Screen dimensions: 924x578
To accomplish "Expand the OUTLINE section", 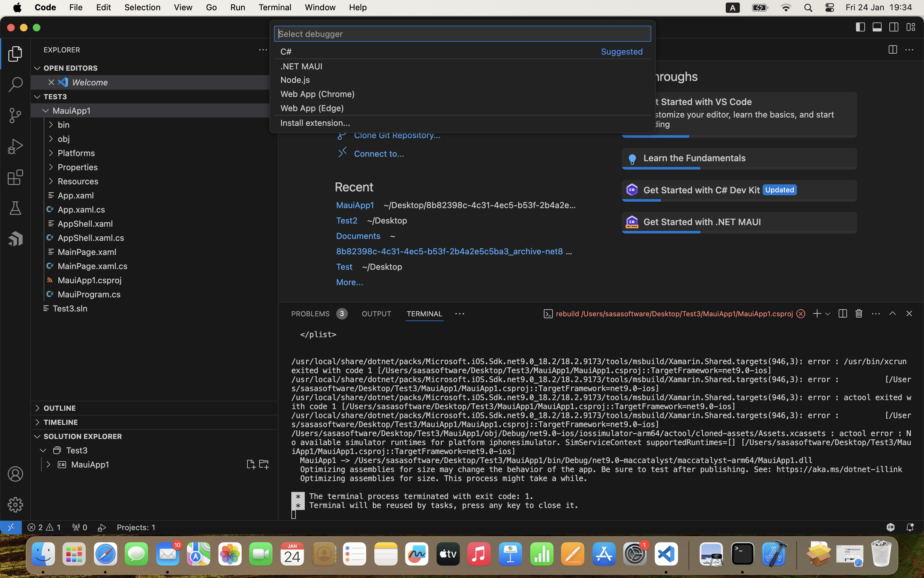I will click(37, 408).
